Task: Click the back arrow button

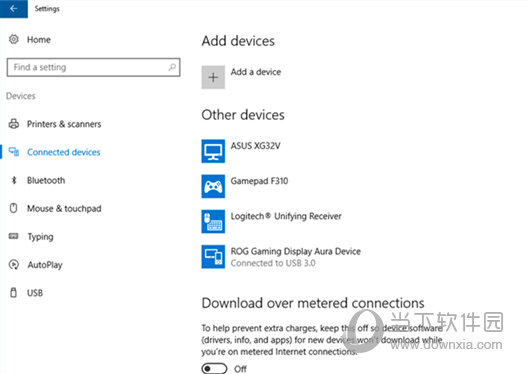Action: (x=14, y=9)
